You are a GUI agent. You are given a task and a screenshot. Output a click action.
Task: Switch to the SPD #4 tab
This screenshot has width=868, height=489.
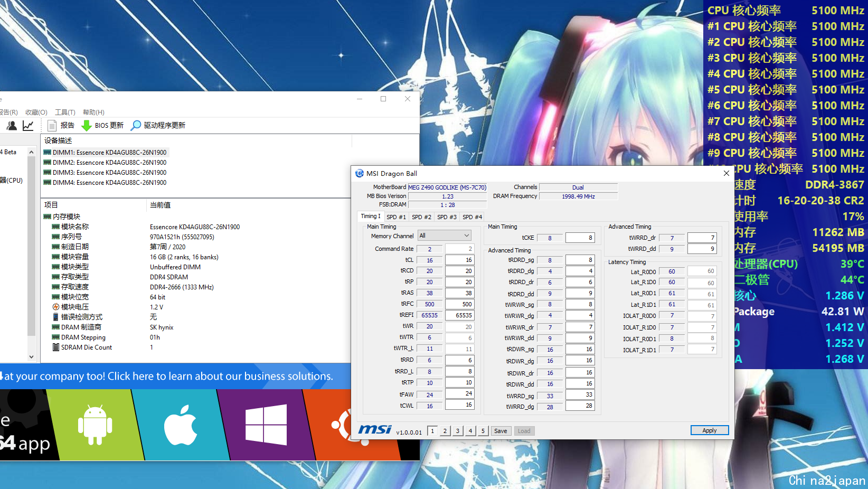tap(472, 217)
